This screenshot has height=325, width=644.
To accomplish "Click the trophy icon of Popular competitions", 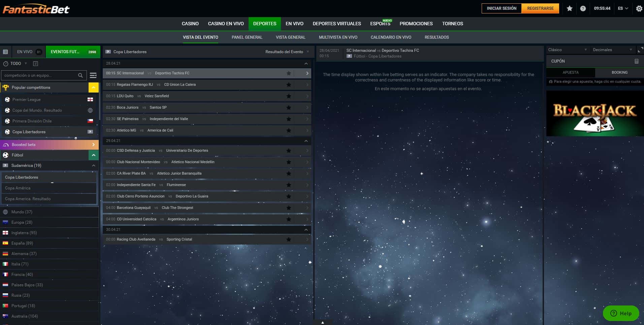I will (x=5, y=87).
